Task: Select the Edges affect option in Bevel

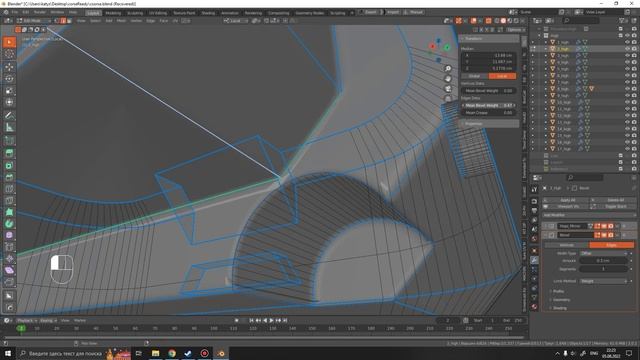Action: click(x=611, y=245)
